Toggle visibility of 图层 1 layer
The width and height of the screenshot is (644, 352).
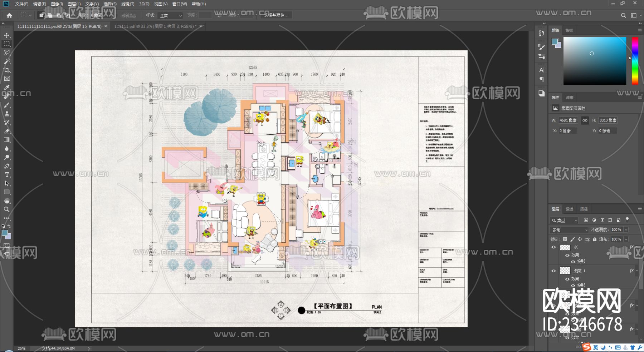[x=553, y=271]
